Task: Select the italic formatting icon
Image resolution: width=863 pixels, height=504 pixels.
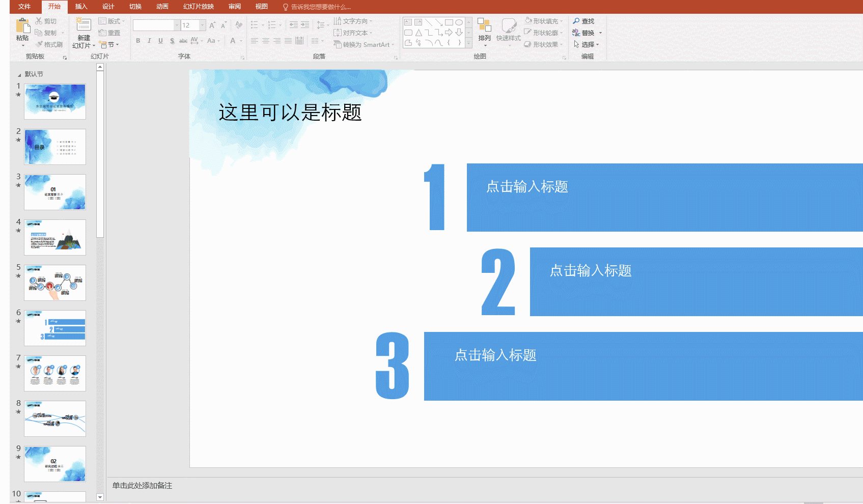Action: [149, 41]
